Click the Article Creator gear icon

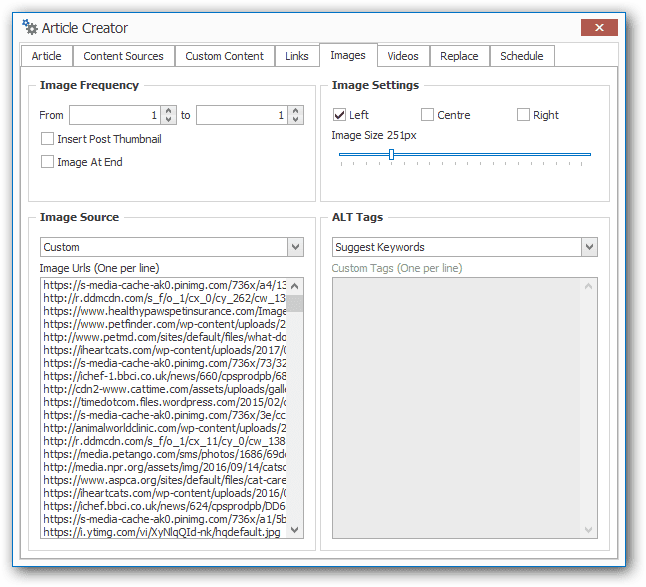pos(30,27)
